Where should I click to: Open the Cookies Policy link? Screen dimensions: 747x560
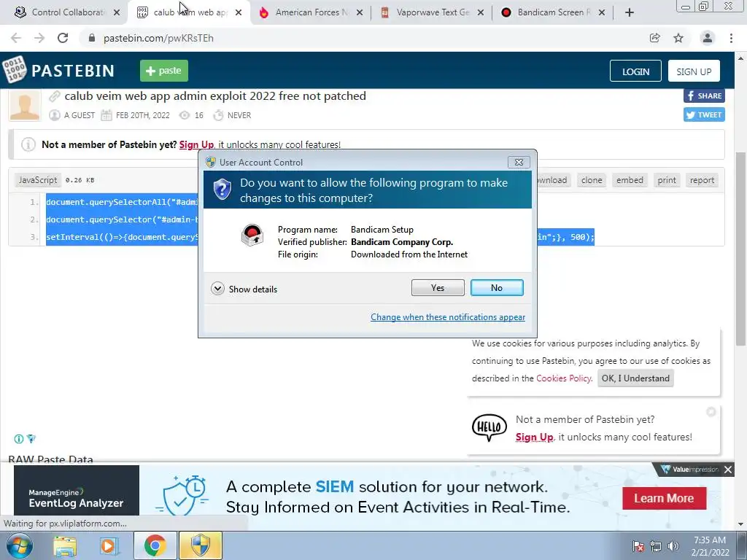[x=564, y=378]
